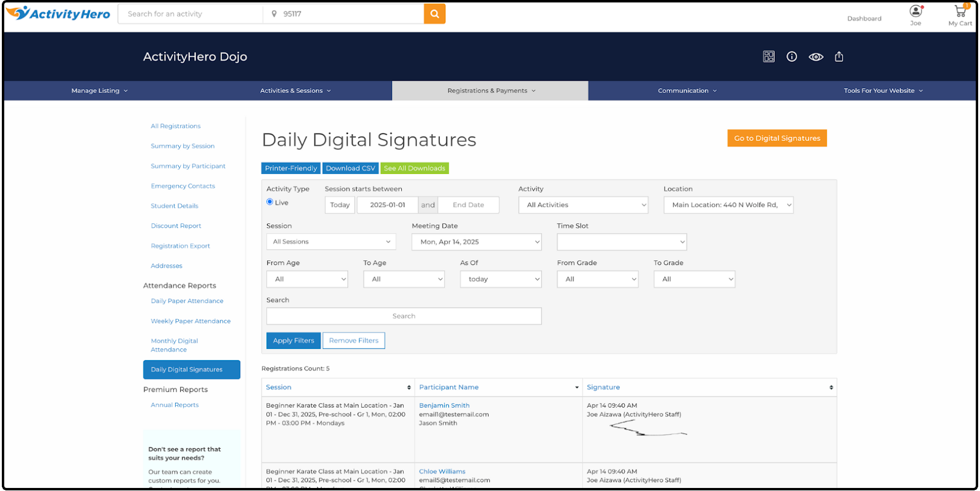Viewport: 980px width, 491px height.
Task: Select the Live activity type radio
Action: (x=269, y=202)
